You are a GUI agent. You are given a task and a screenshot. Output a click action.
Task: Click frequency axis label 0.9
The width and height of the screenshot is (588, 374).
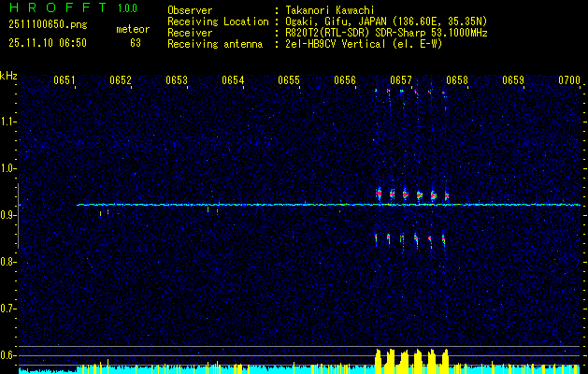click(x=7, y=215)
